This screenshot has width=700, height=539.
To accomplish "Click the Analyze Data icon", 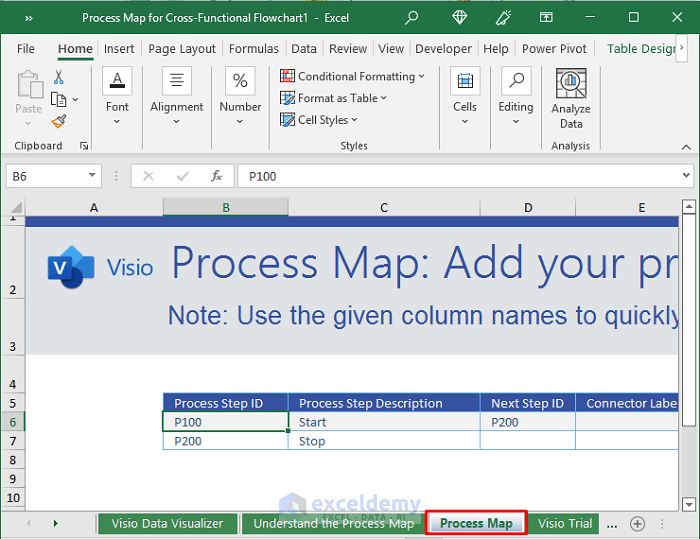I will tap(571, 84).
